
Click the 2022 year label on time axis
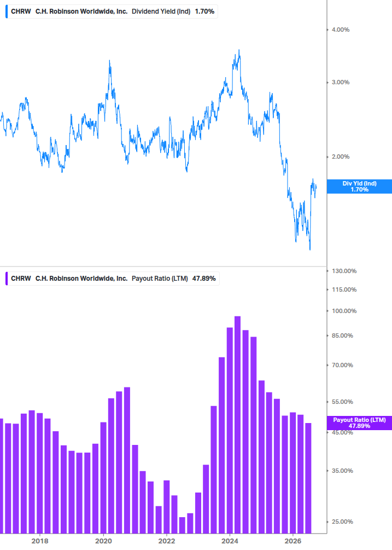click(x=167, y=541)
